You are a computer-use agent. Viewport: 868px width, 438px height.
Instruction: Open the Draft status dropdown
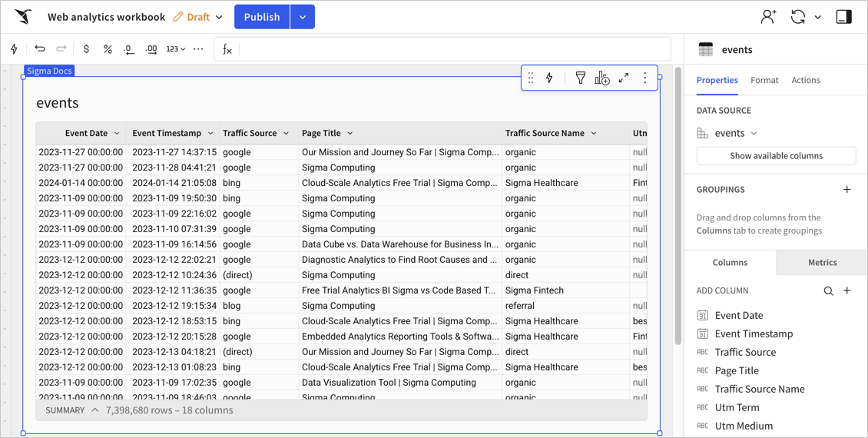click(219, 17)
